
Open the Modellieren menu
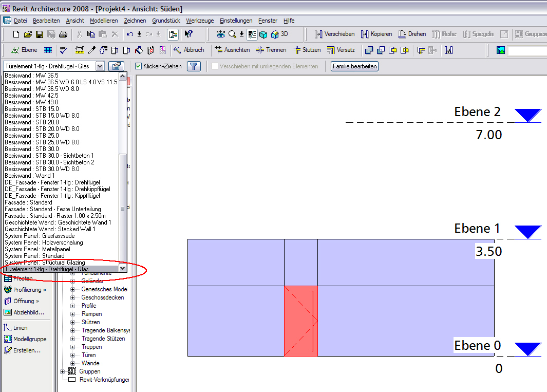click(x=104, y=21)
